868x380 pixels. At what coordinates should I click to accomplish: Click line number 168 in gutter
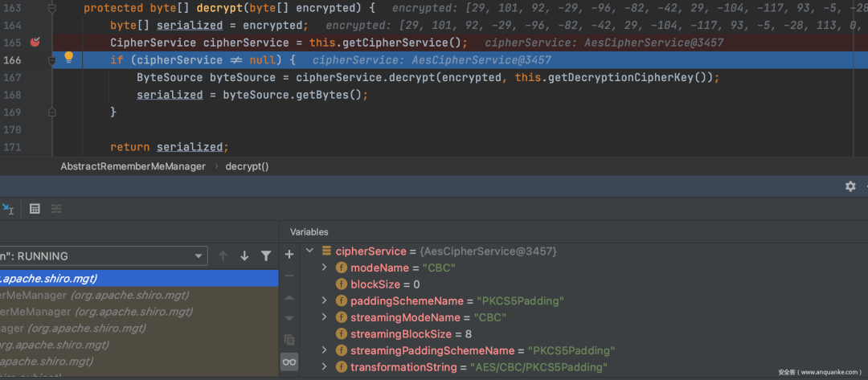coord(12,95)
